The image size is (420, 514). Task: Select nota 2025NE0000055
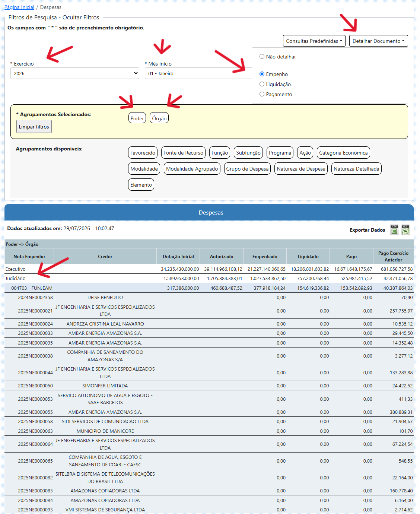35,412
